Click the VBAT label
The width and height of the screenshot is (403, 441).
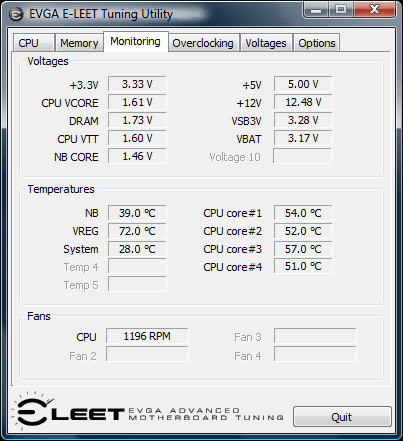pos(249,139)
